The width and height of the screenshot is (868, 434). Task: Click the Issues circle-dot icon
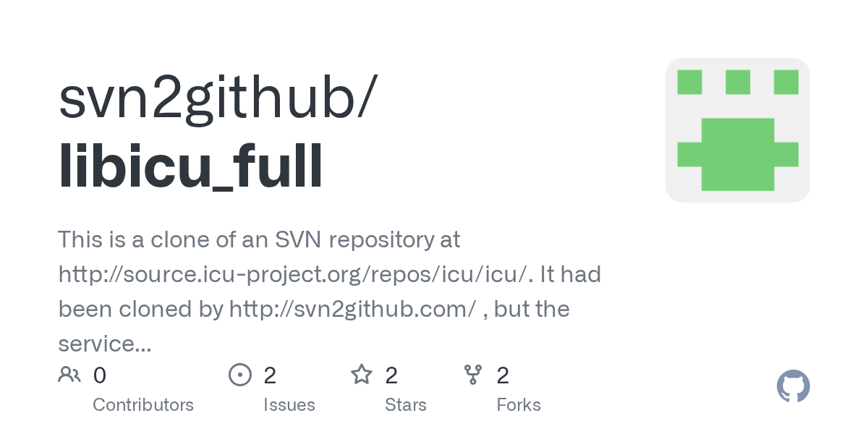tap(239, 375)
